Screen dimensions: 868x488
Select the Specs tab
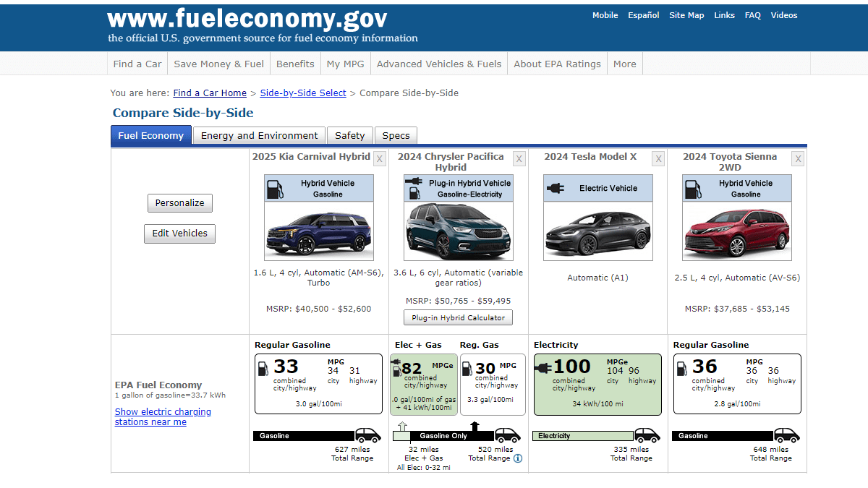[x=396, y=135]
